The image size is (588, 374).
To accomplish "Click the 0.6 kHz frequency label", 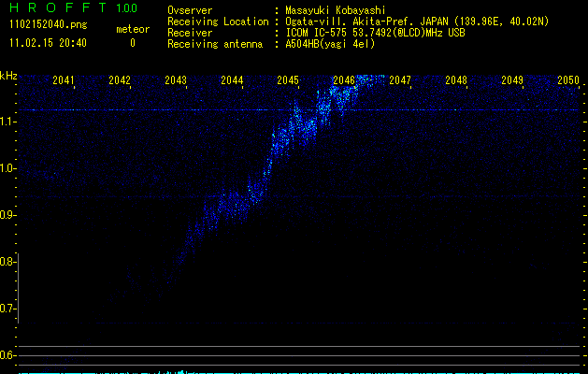I will click(x=7, y=355).
